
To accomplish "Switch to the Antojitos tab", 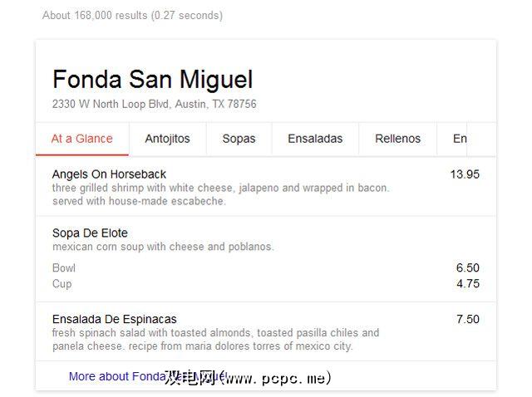I will coord(167,139).
